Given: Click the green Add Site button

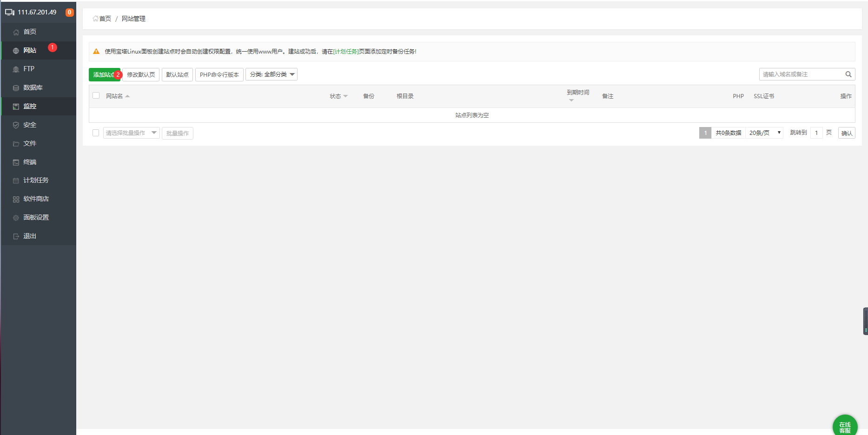Looking at the screenshot, I should [103, 74].
